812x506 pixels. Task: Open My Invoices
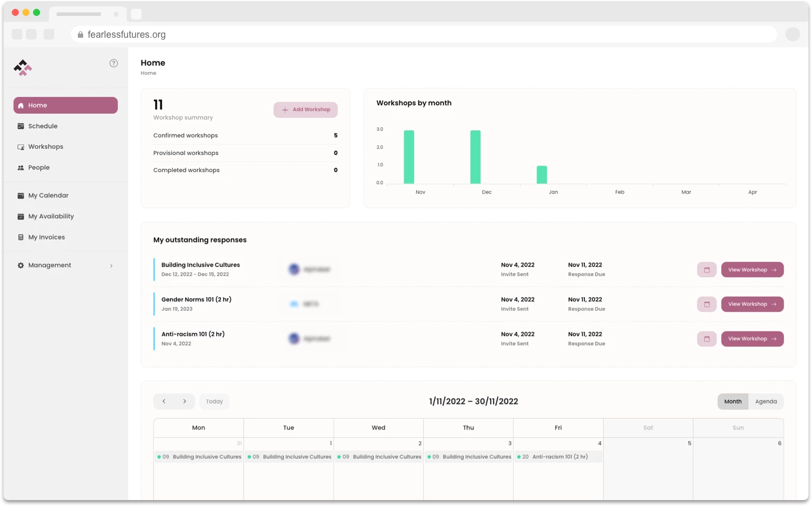(x=47, y=236)
